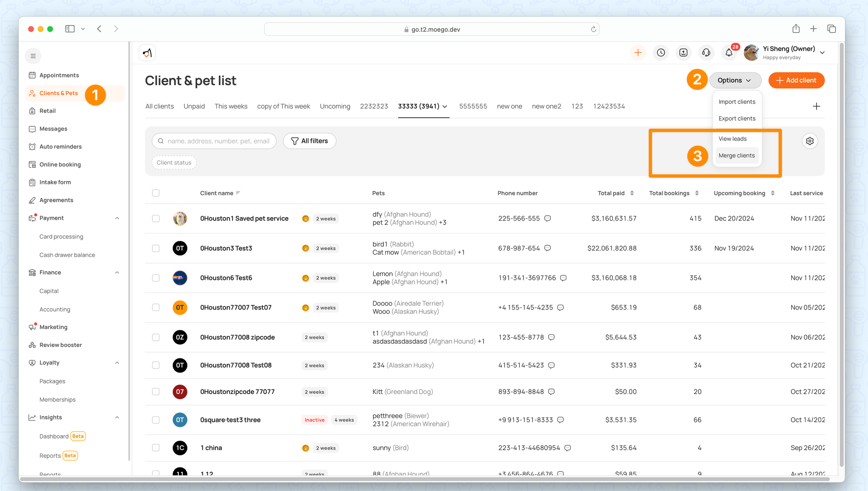The image size is (868, 491).
Task: Switch to the Unpaid tab
Action: (x=194, y=106)
